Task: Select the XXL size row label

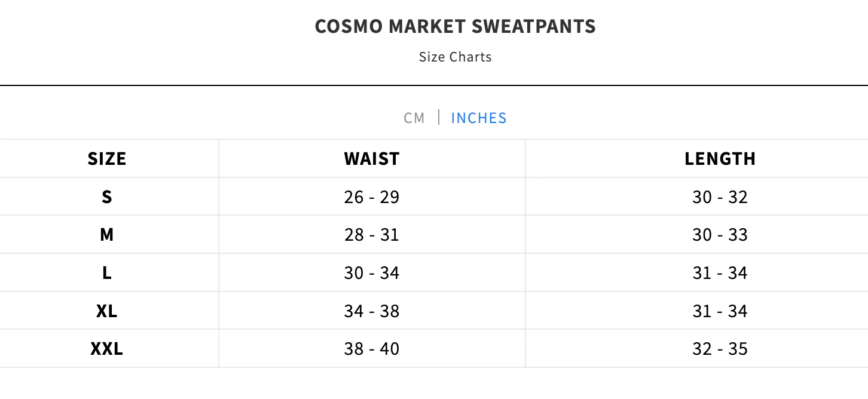Action: pos(107,349)
